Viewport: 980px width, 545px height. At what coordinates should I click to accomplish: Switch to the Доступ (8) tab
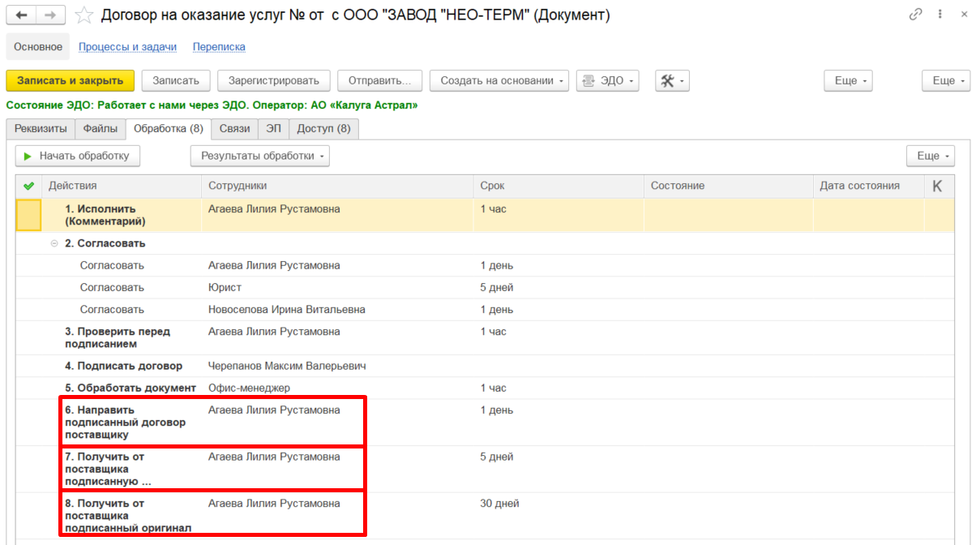coord(324,129)
